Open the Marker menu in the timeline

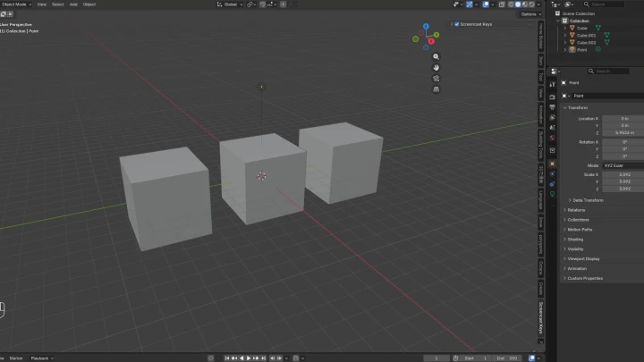click(x=16, y=358)
